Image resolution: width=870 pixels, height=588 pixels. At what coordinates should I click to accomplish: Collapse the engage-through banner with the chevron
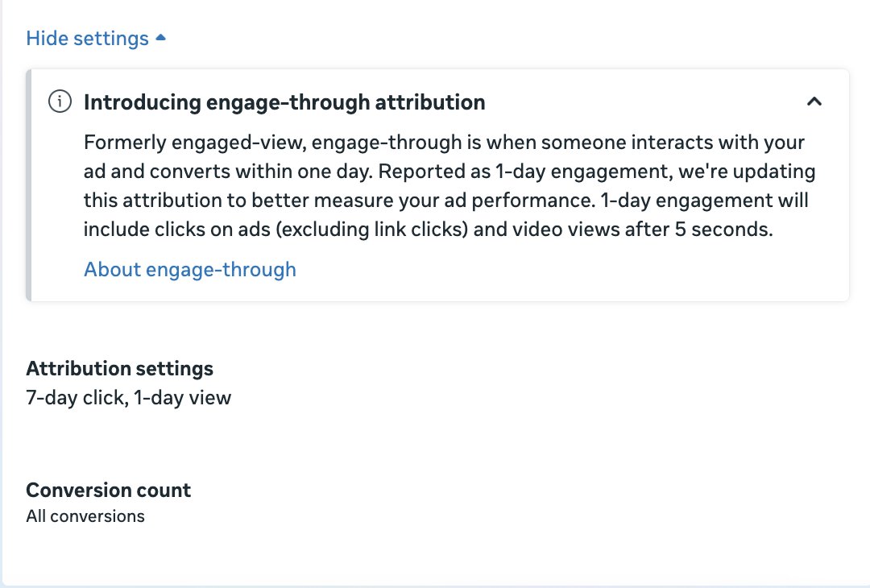(814, 102)
